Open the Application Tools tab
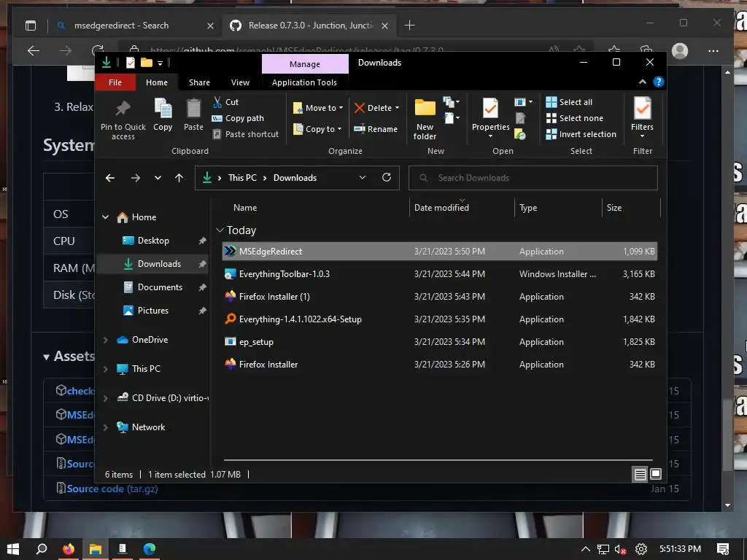747x560 pixels. (304, 82)
